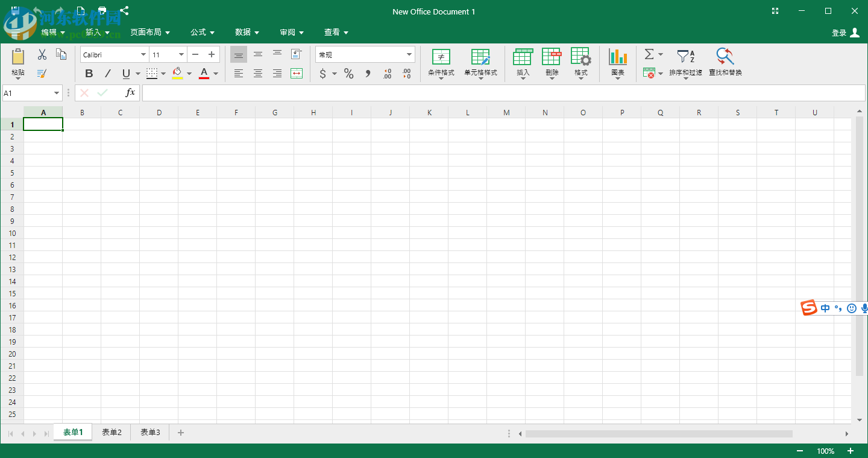868x458 pixels.
Task: Toggle bold formatting
Action: click(89, 73)
